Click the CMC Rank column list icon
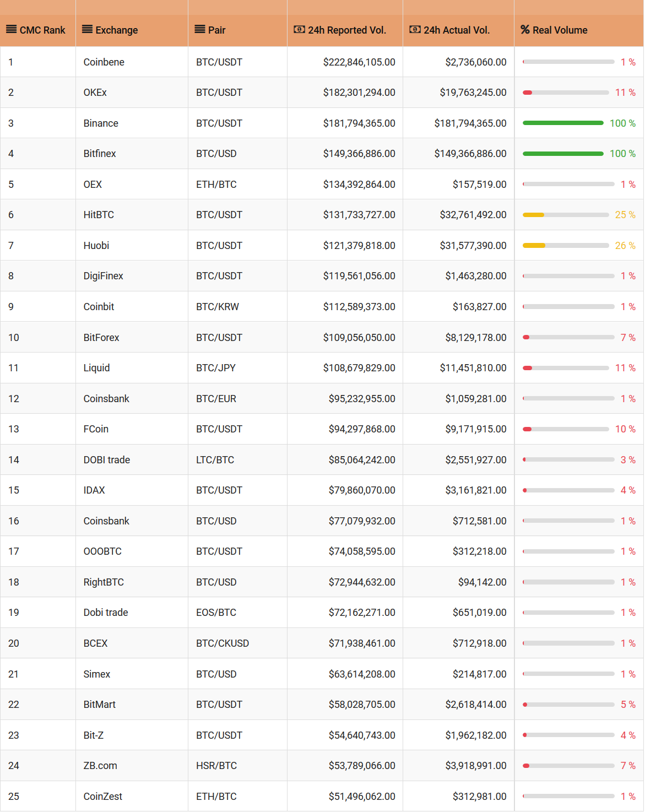Image resolution: width=645 pixels, height=812 pixels. click(11, 30)
